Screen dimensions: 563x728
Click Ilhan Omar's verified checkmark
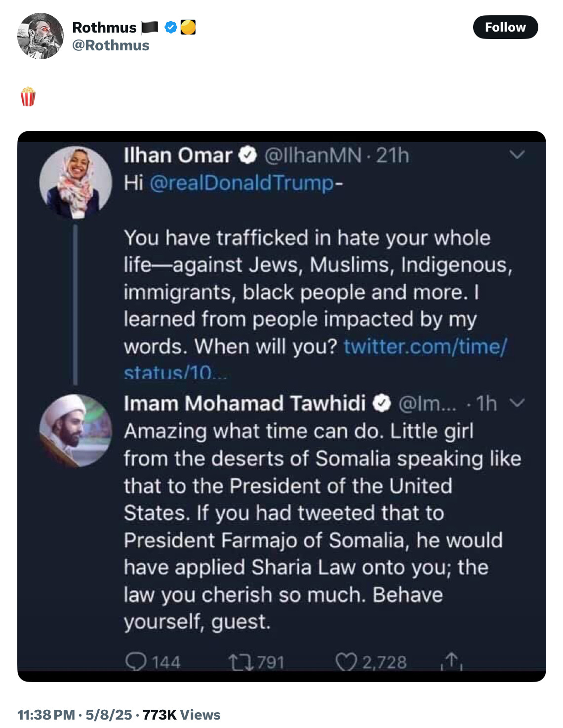click(248, 155)
